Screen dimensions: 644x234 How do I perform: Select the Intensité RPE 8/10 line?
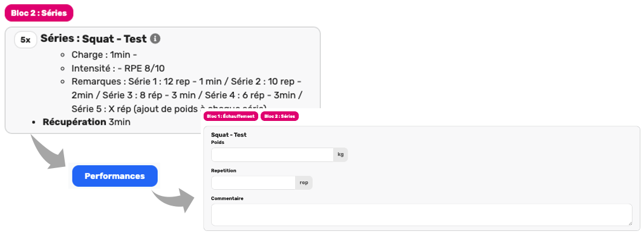click(119, 68)
